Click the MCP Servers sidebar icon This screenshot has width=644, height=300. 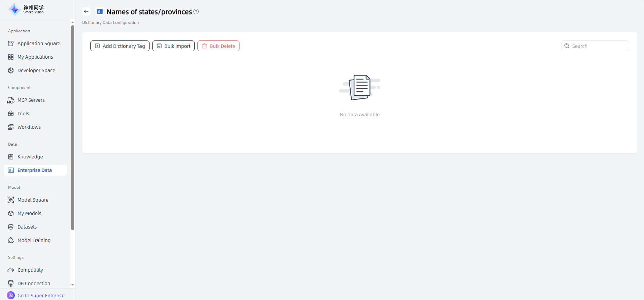pyautogui.click(x=11, y=100)
